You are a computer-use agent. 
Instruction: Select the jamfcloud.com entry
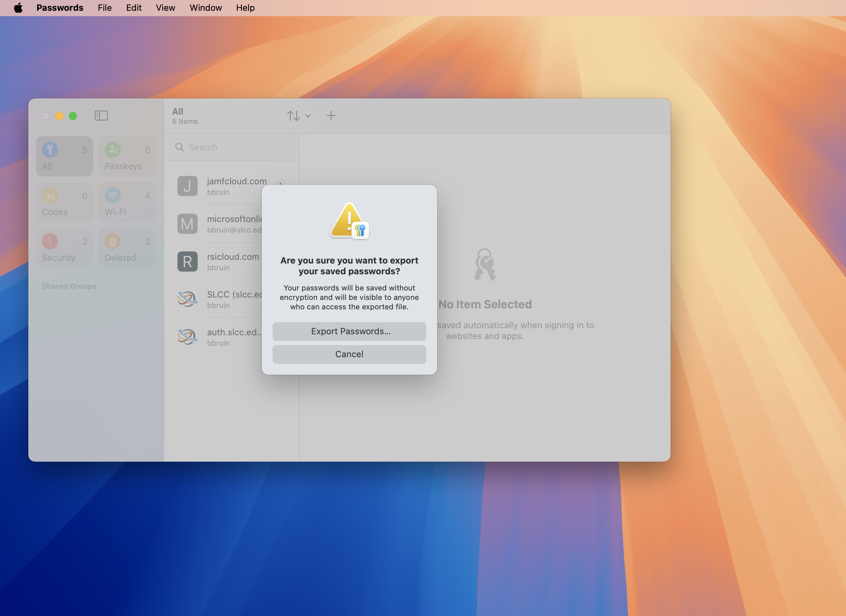pyautogui.click(x=220, y=186)
